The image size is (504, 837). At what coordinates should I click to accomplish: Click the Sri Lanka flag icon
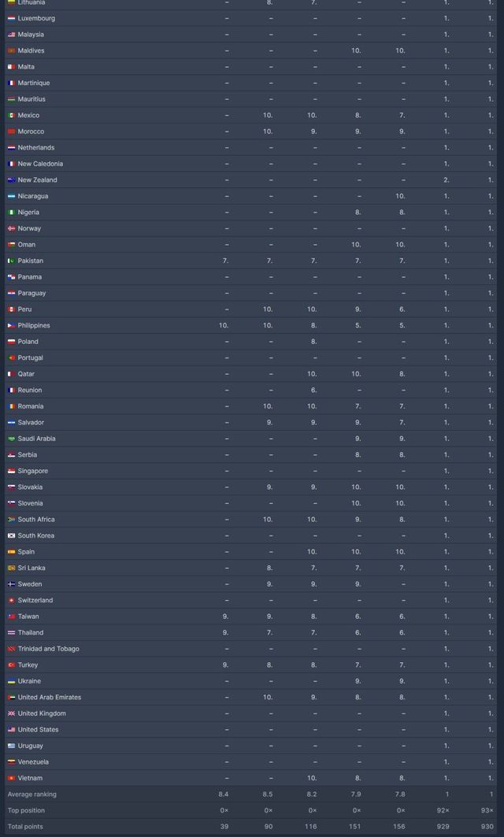click(11, 568)
